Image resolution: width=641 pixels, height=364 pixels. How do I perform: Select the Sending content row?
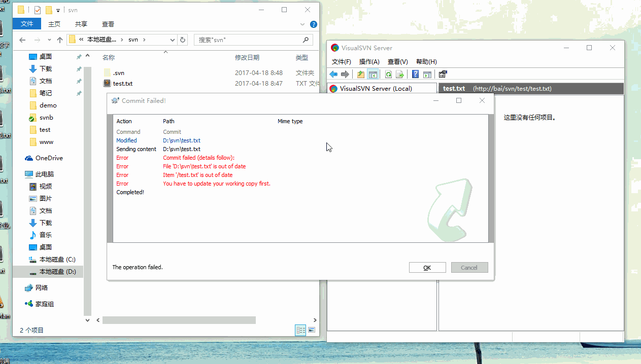(300, 149)
